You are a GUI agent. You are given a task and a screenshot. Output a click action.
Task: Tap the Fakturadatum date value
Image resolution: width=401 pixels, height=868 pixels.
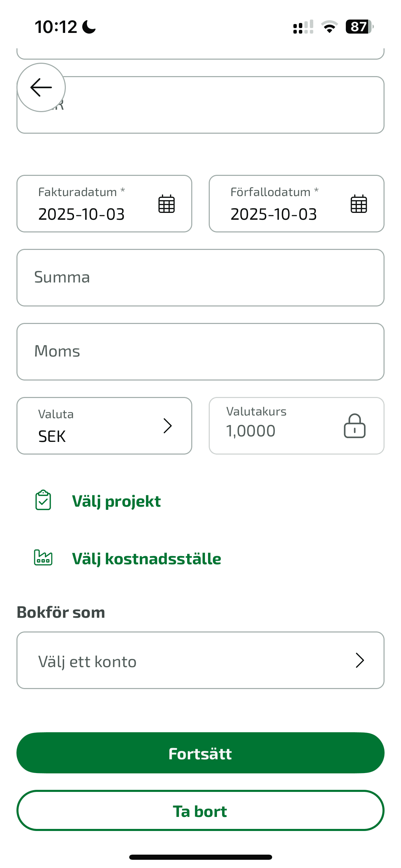coord(82,214)
